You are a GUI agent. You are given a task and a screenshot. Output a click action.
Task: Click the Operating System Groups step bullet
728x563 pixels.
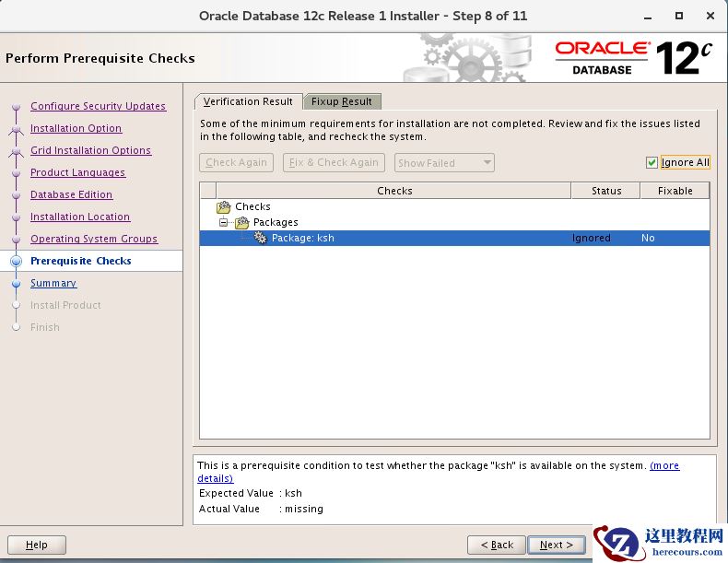click(x=17, y=240)
